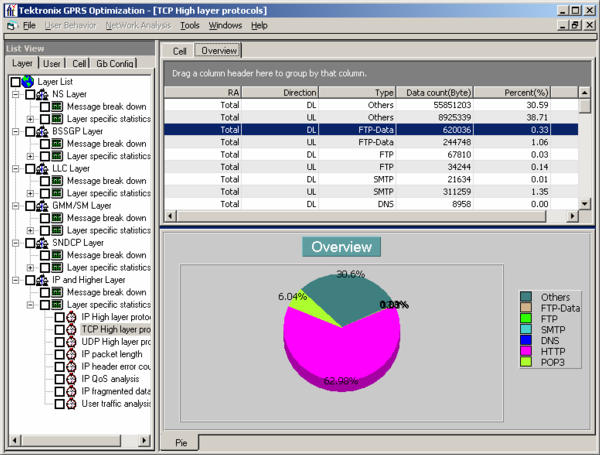This screenshot has width=600, height=455.
Task: Click table horizontal scrollbar right arrow
Action: (x=572, y=216)
